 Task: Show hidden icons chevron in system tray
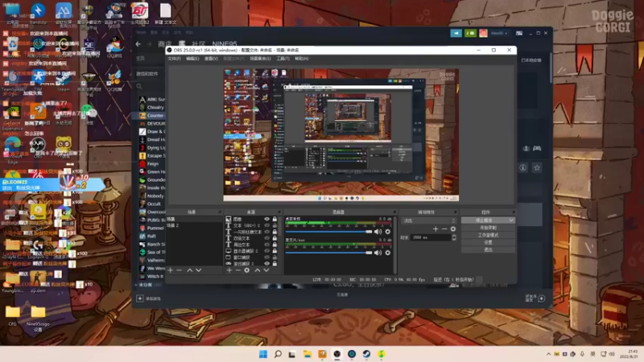pos(548,354)
